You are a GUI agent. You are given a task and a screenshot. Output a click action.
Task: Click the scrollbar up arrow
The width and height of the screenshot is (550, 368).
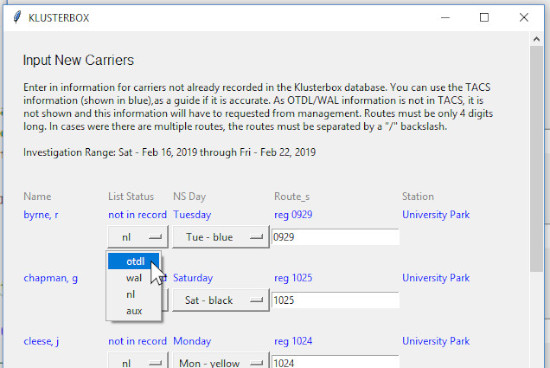click(536, 39)
